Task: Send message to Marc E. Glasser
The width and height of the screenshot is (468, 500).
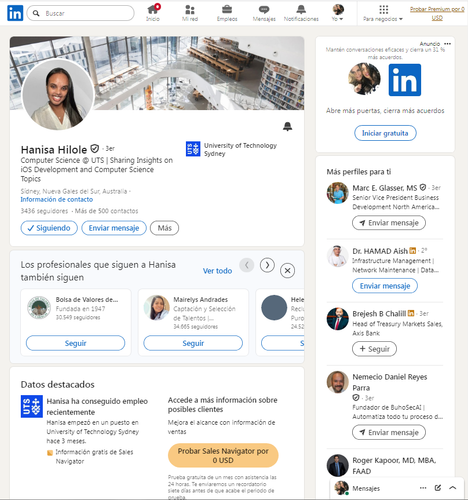Action: pyautogui.click(x=389, y=223)
